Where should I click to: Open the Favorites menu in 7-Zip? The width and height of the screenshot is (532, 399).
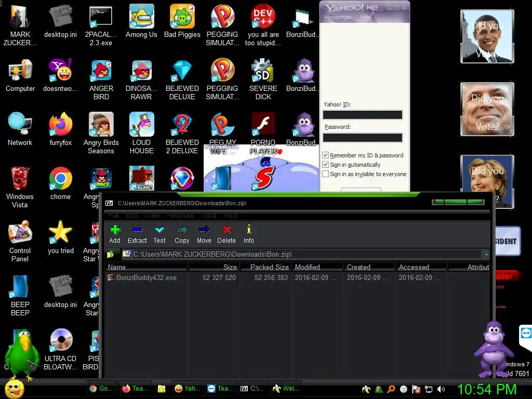pyautogui.click(x=180, y=215)
